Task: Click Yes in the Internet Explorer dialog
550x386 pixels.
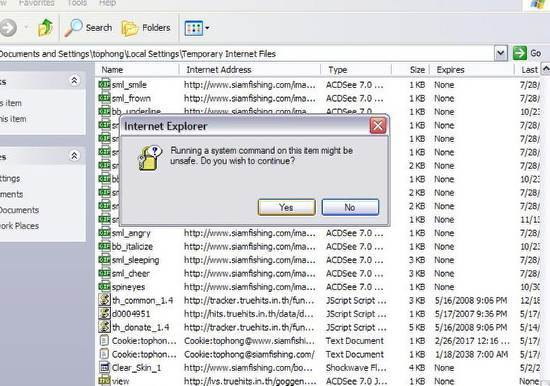Action: (287, 207)
